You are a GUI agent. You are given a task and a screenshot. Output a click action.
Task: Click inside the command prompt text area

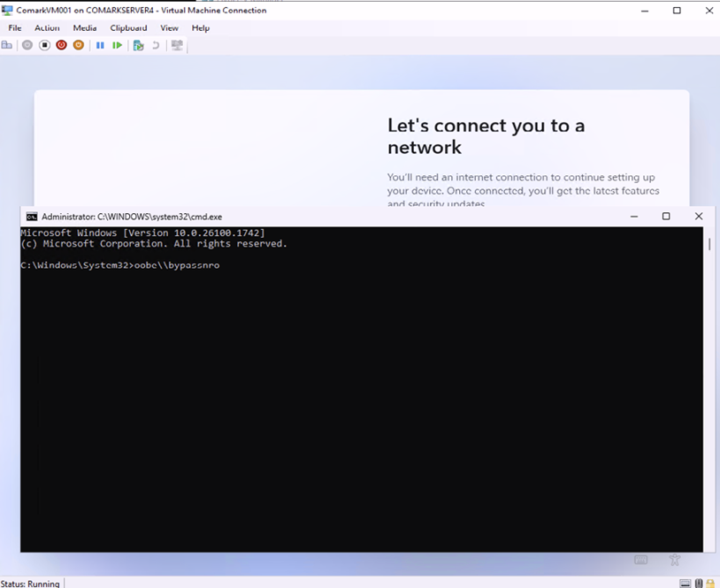pyautogui.click(x=354, y=398)
